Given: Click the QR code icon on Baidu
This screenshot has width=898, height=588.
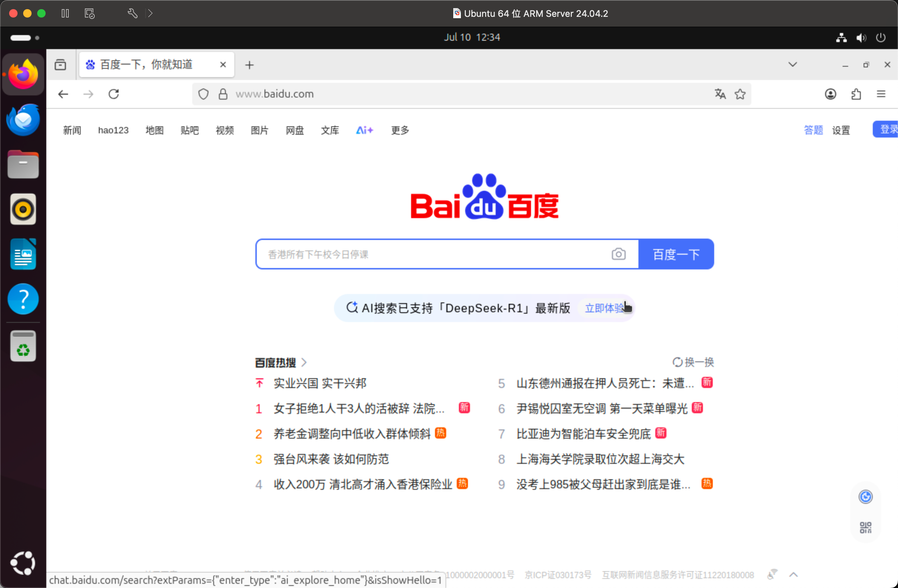Looking at the screenshot, I should tap(865, 527).
